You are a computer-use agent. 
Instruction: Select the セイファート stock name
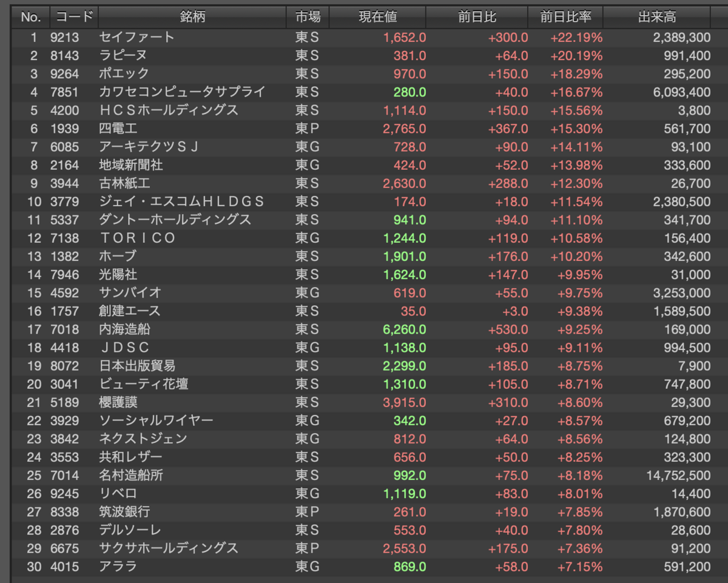click(137, 38)
